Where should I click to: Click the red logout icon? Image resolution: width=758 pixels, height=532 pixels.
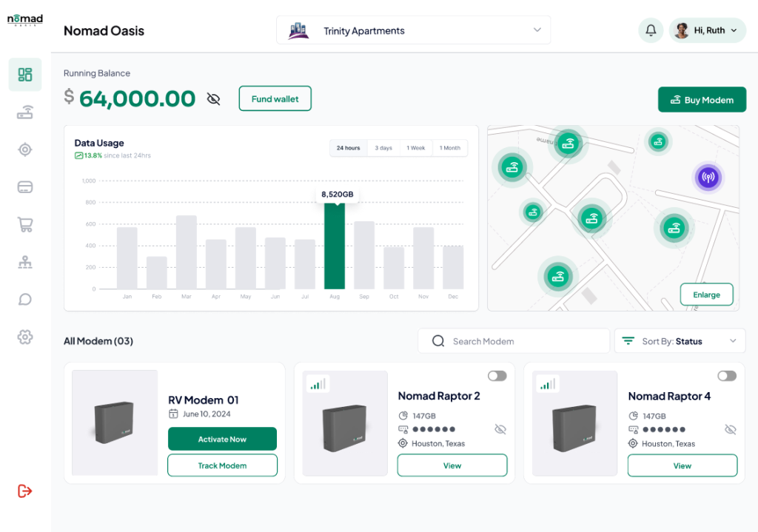tap(24, 491)
